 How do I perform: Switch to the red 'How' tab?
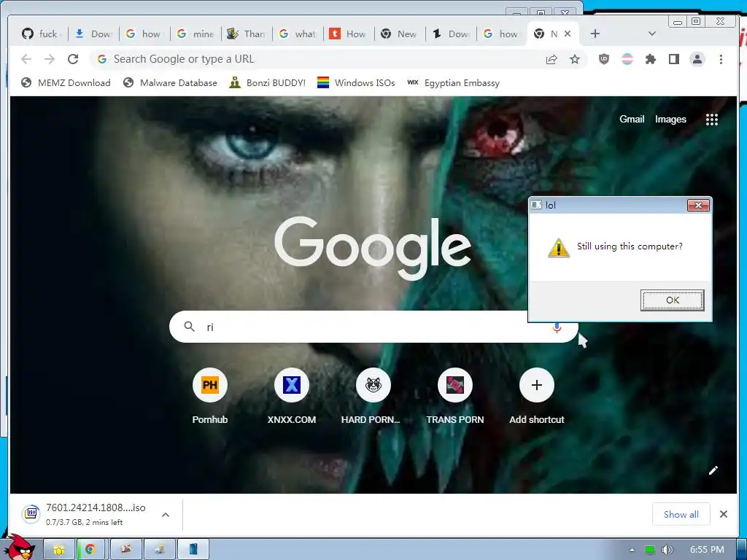349,34
